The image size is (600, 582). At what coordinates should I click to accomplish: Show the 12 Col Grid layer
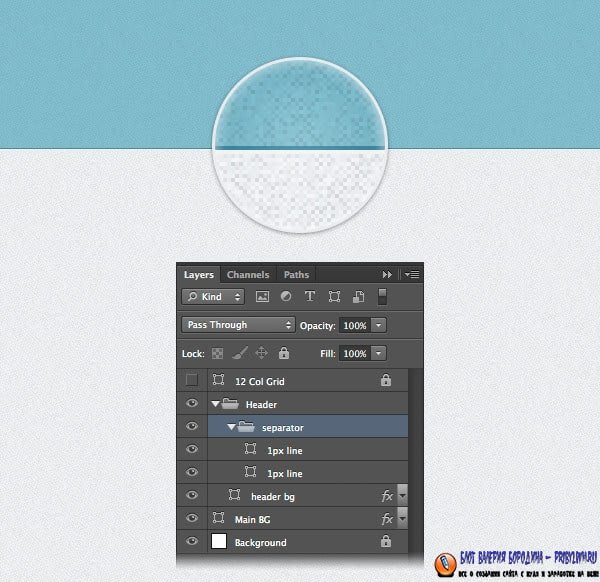coord(192,380)
